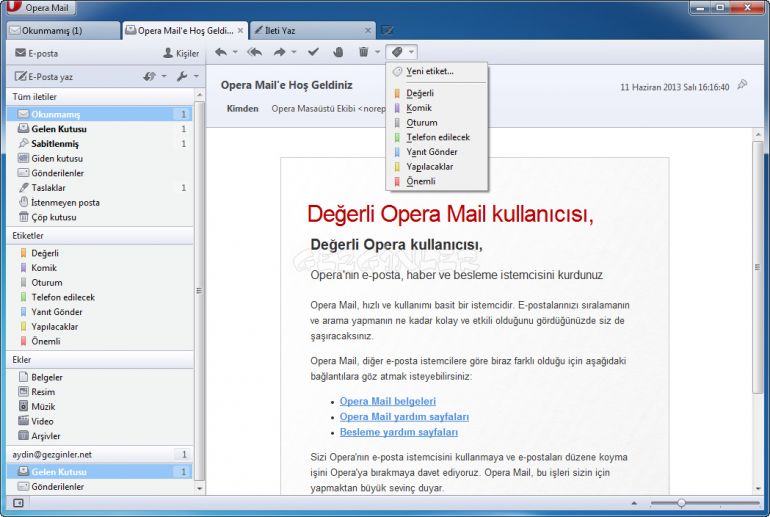Viewport: 770px width, 517px height.
Task: Open delete dropdown arrow
Action: [377, 52]
